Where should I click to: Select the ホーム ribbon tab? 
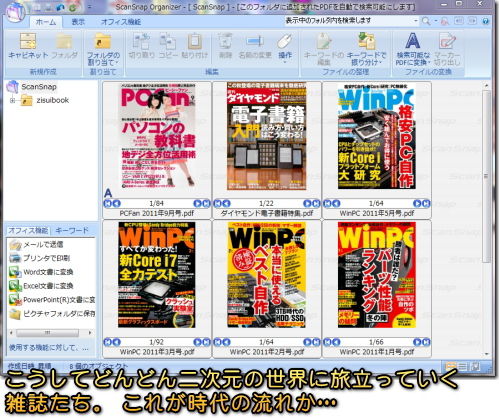46,22
